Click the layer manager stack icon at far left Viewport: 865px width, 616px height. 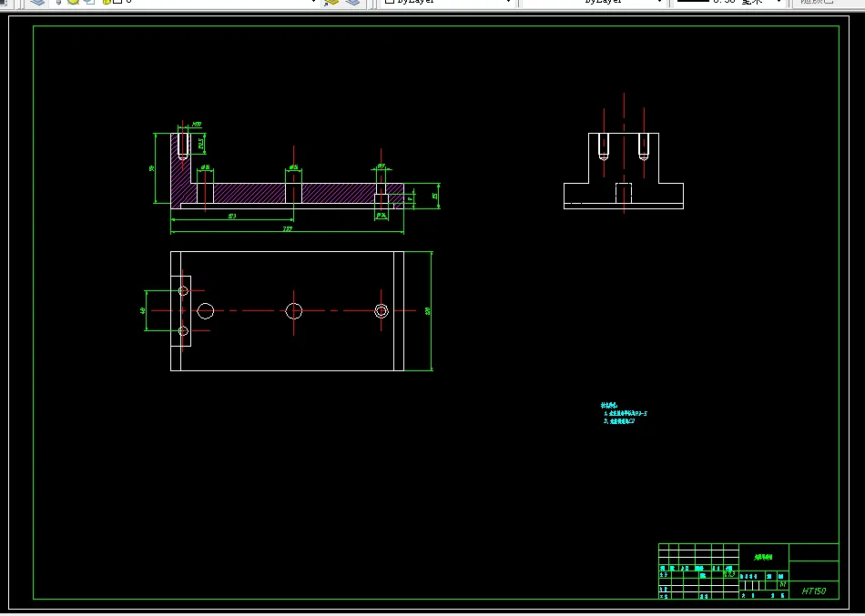(37, 2)
